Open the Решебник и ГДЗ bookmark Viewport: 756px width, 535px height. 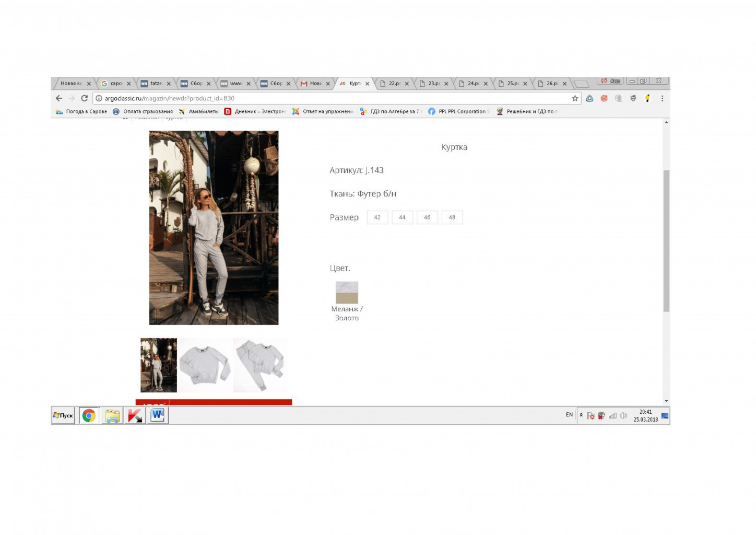click(526, 111)
